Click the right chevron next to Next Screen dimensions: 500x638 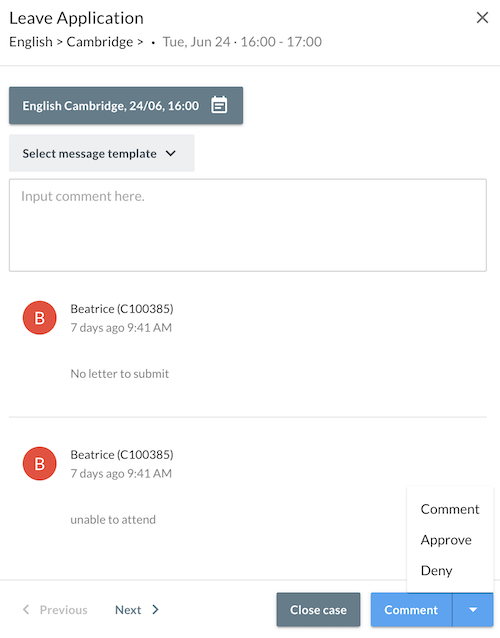pyautogui.click(x=155, y=610)
